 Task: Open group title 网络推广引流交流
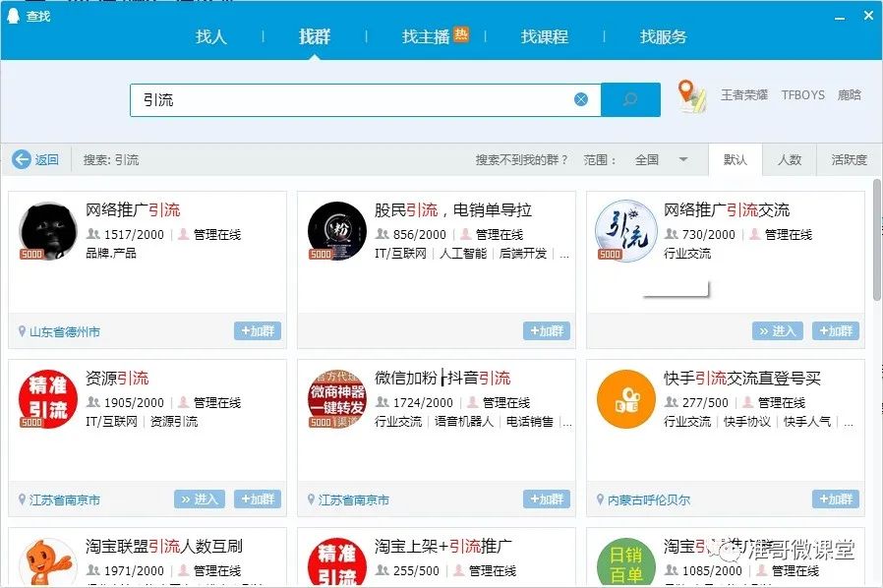click(x=727, y=210)
